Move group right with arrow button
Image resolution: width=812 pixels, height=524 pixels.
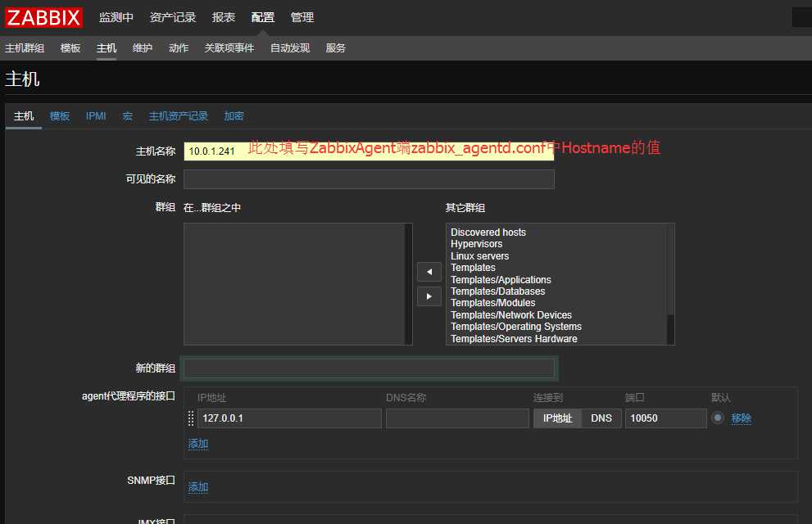[x=429, y=296]
